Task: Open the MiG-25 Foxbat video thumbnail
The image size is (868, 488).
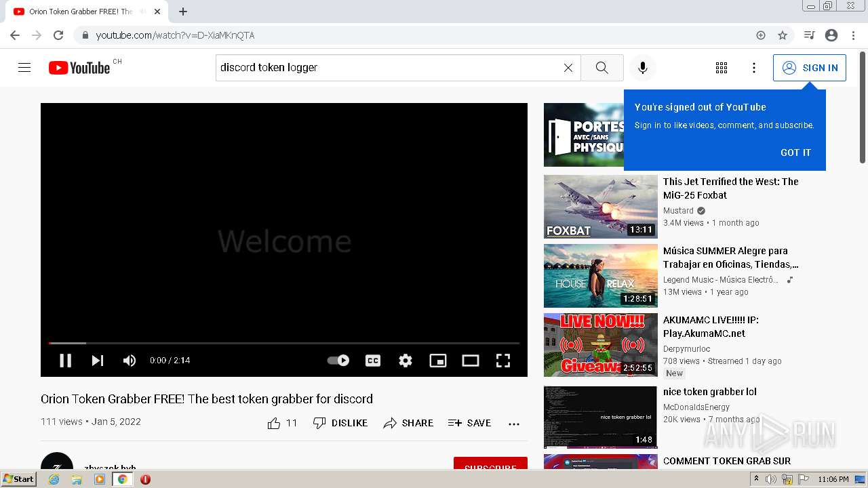Action: [x=601, y=207]
